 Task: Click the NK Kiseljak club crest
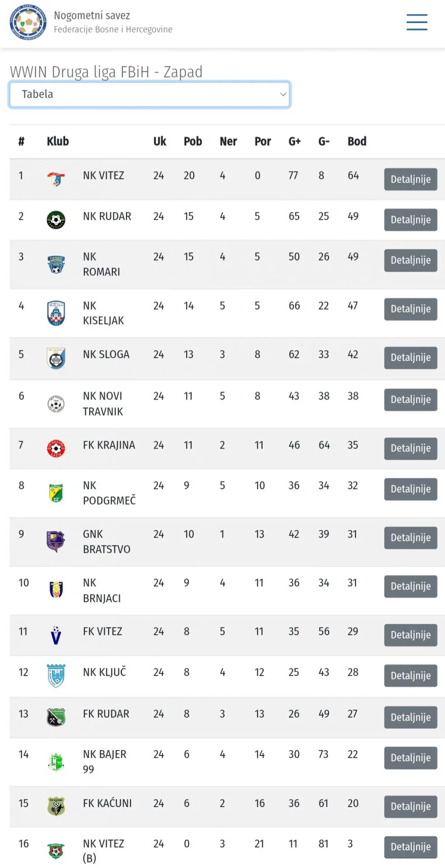click(56, 313)
